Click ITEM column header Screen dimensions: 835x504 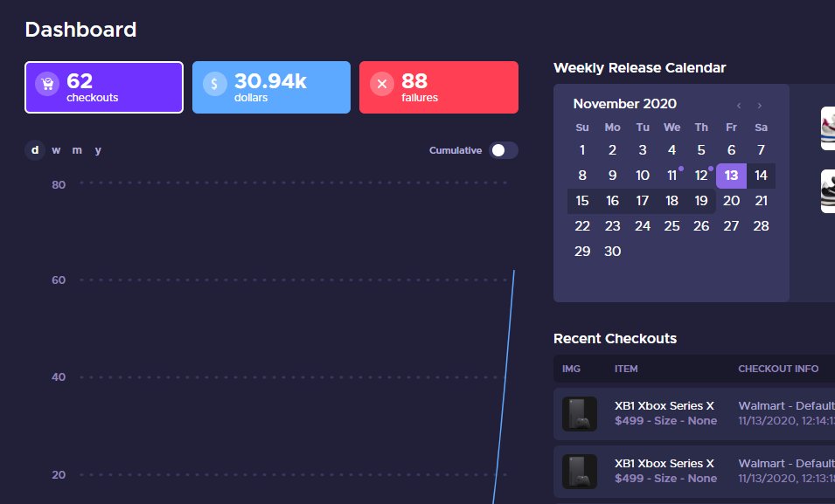click(626, 369)
